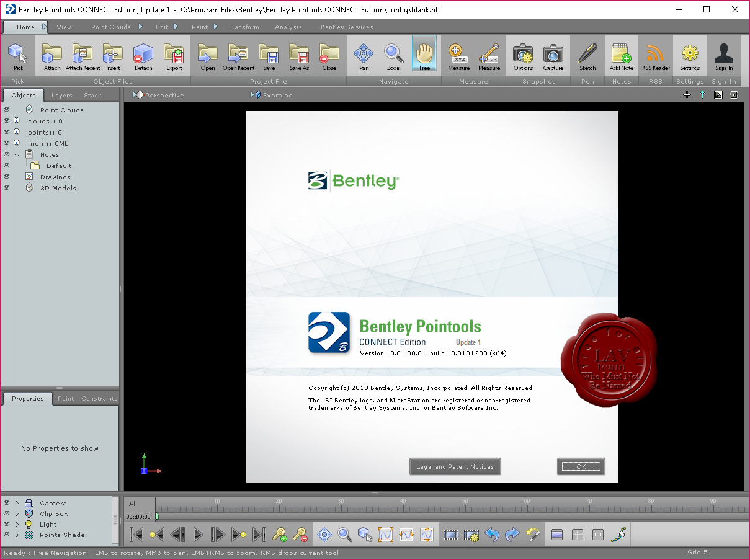Image resolution: width=750 pixels, height=560 pixels.
Task: Open the Perspective view dropdown
Action: pos(159,95)
